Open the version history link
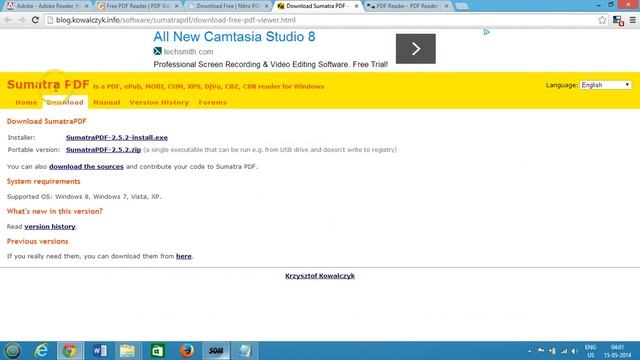640x360 pixels. point(50,227)
